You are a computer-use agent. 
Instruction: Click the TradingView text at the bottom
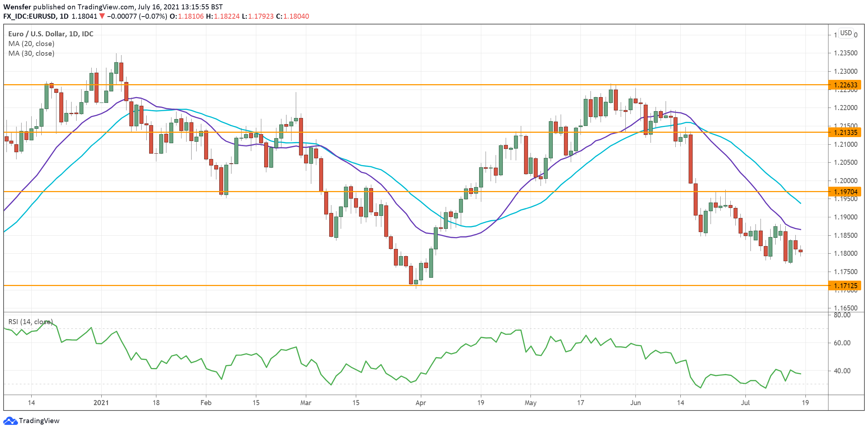pos(39,421)
